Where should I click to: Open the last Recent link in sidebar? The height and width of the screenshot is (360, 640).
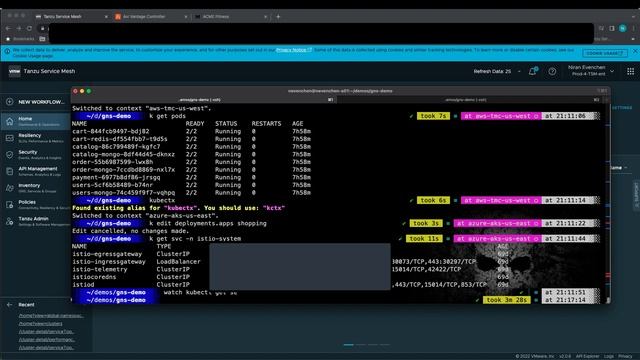point(46,348)
